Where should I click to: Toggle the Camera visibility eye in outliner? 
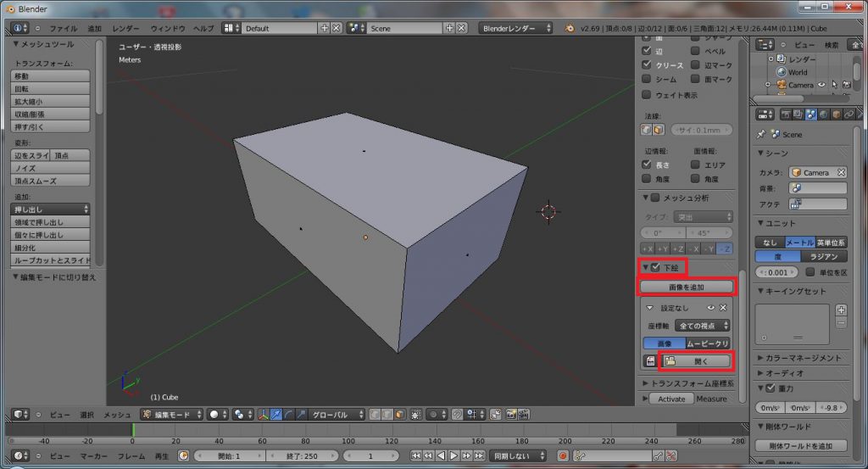tap(821, 85)
